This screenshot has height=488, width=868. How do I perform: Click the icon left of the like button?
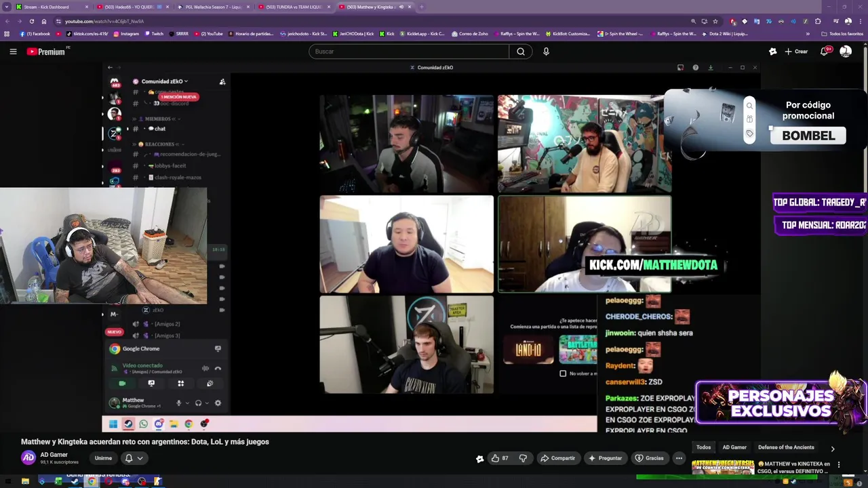[479, 459]
